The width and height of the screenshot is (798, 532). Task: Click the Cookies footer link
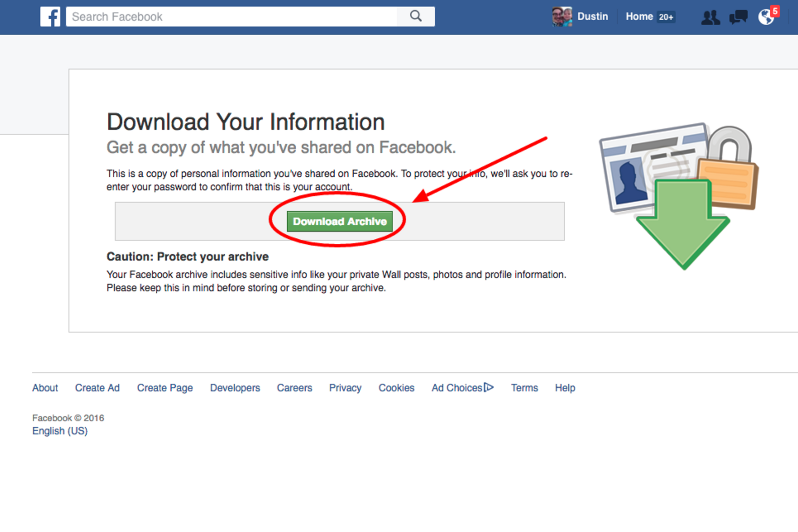tap(396, 388)
